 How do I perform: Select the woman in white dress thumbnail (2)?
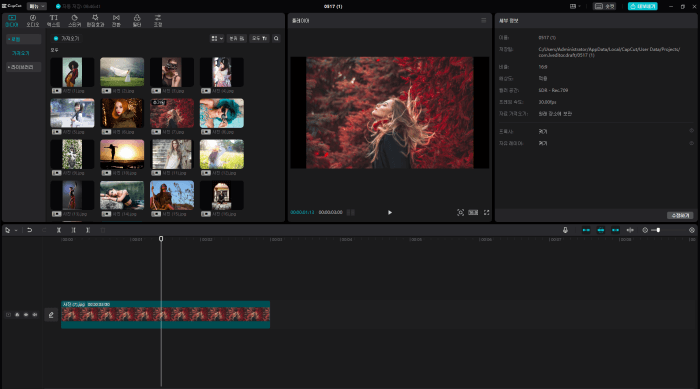point(122,72)
